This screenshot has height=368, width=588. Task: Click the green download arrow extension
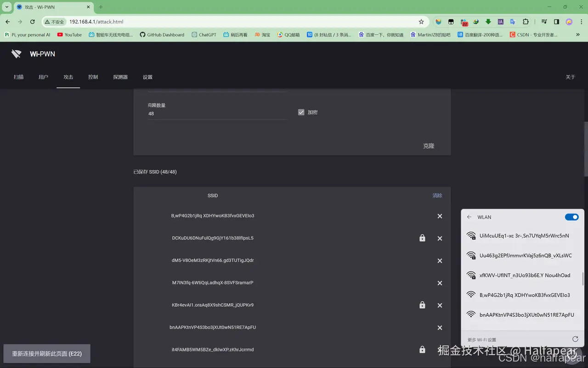click(488, 22)
